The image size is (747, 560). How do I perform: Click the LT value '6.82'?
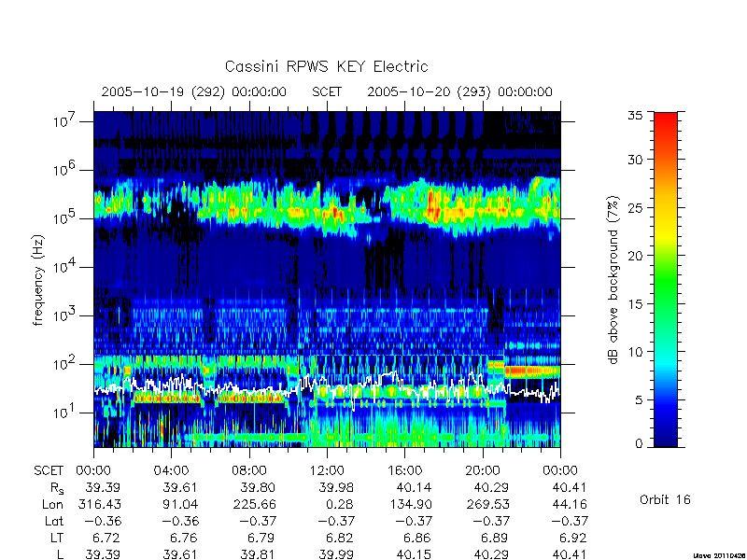339,539
